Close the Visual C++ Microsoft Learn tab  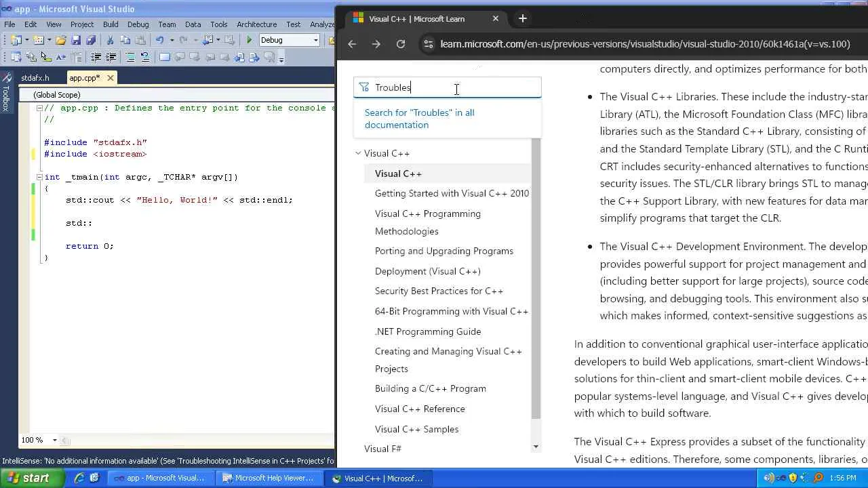click(496, 19)
